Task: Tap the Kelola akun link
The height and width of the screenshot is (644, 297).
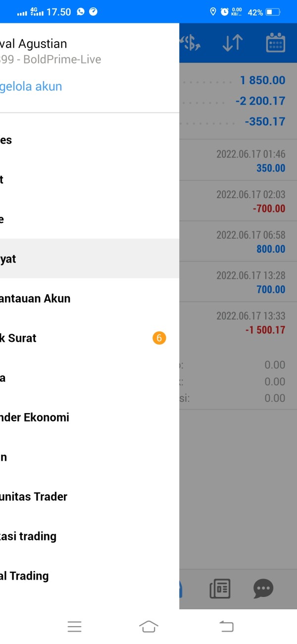Action: [x=31, y=87]
